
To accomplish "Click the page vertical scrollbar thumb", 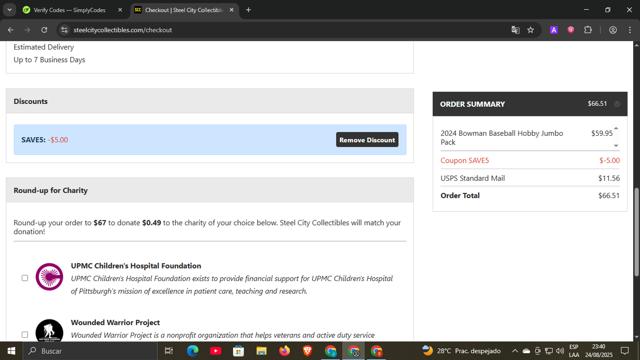I will pos(636,232).
